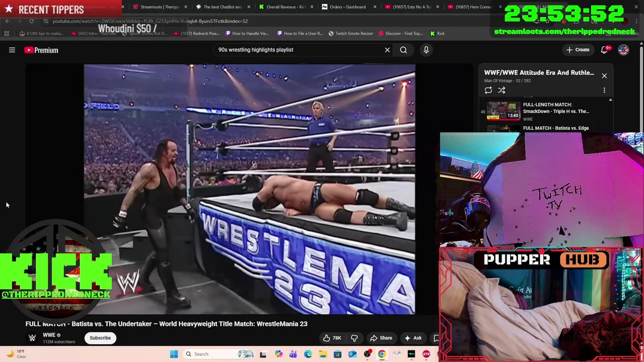Go back in browser history

pyautogui.click(x=7, y=21)
